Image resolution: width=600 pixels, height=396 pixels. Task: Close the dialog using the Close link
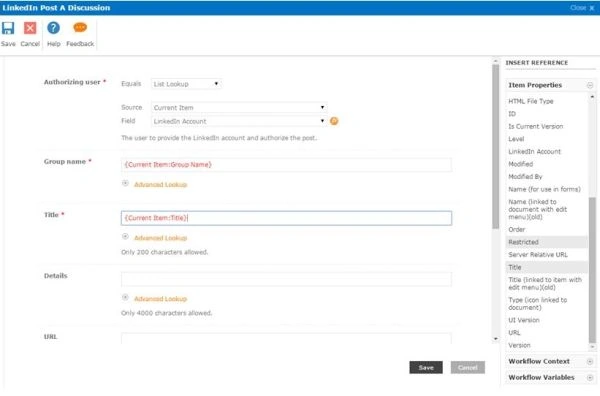582,8
